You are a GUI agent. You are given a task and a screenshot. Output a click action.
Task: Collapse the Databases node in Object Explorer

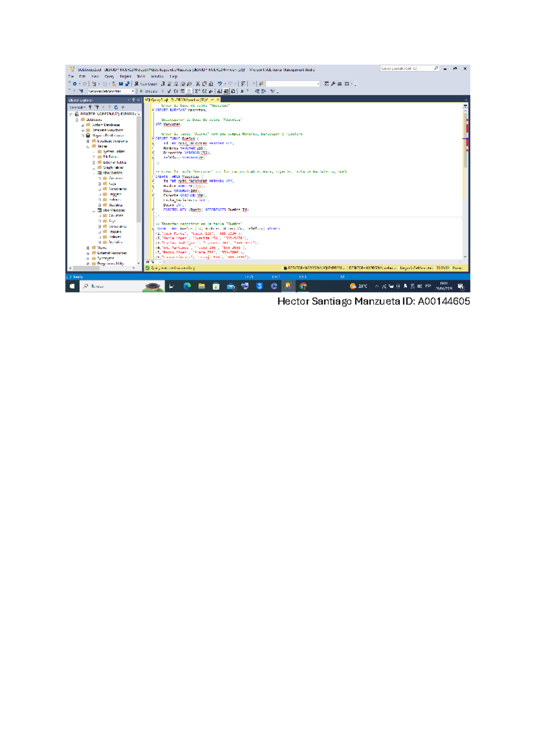(x=77, y=120)
